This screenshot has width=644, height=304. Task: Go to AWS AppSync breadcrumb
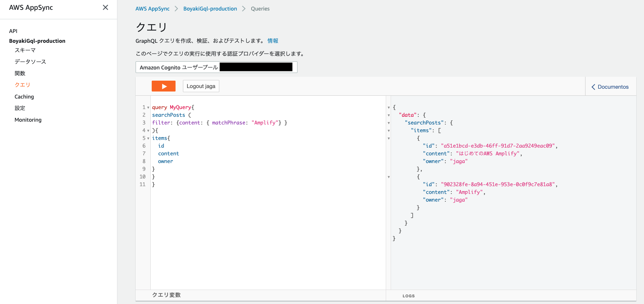pyautogui.click(x=152, y=9)
